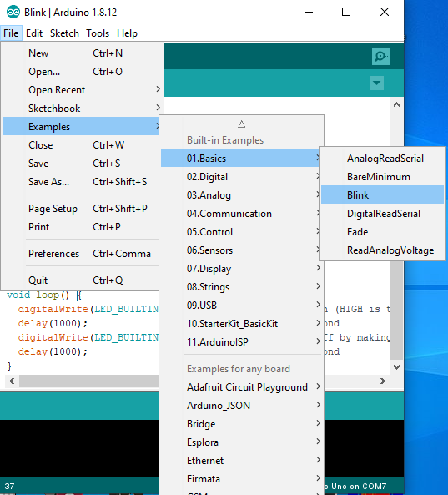Expand the Bridge library examples
Image resolution: width=448 pixels, height=495 pixels.
tap(241, 423)
